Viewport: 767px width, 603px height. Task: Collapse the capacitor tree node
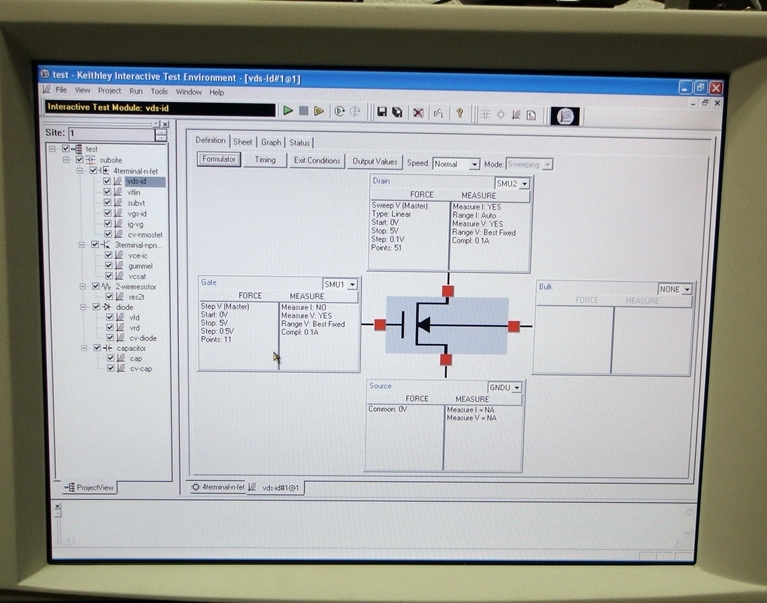click(x=84, y=348)
